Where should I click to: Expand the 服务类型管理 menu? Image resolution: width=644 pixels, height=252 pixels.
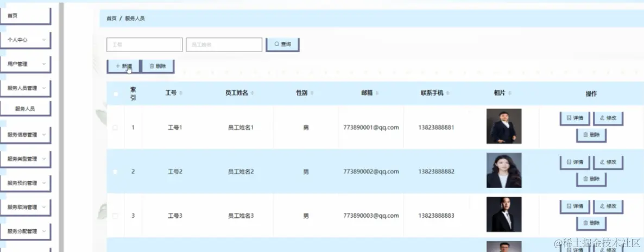point(26,159)
